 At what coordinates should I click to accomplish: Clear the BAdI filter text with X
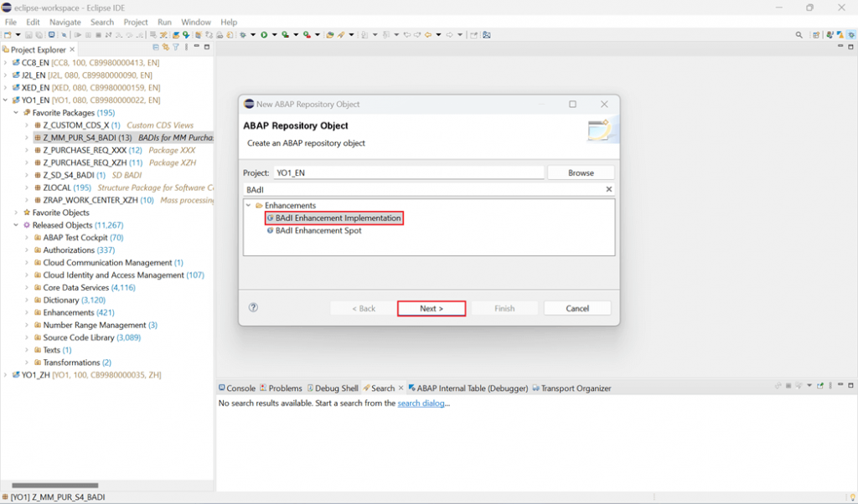click(608, 189)
